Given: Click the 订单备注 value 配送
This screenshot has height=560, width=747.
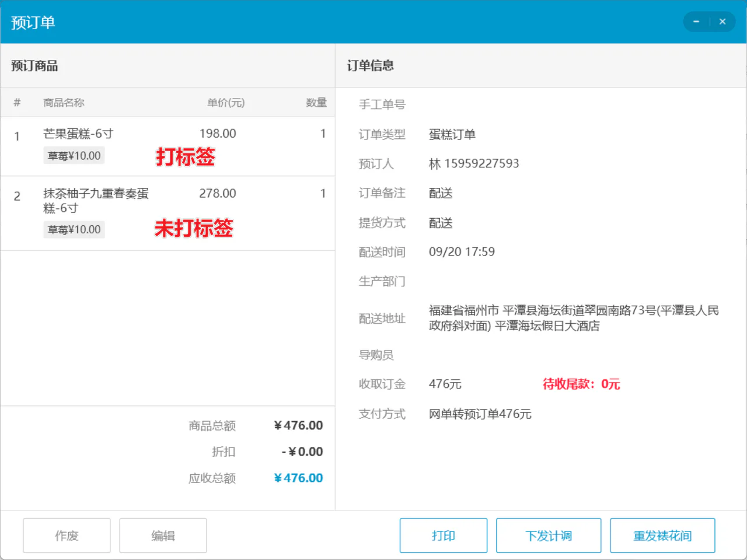Looking at the screenshot, I should (x=441, y=193).
